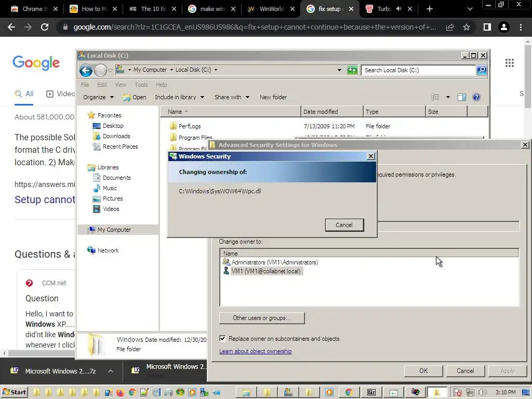
Task: Click the Explorer forward arrow button
Action: tap(100, 70)
